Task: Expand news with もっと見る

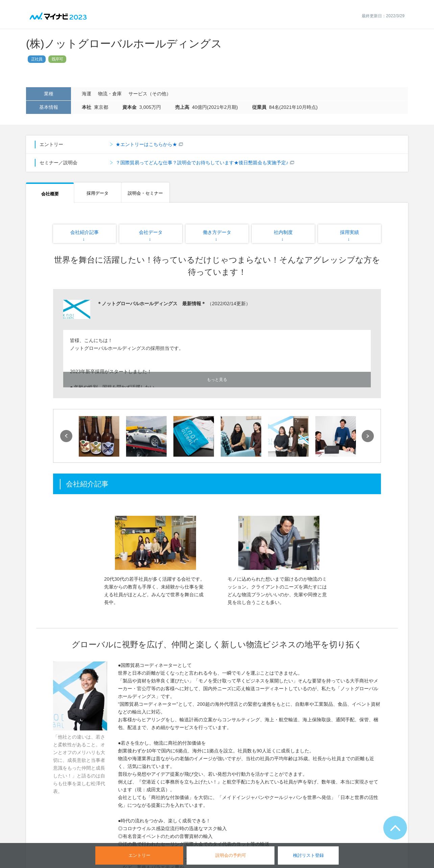Action: tap(217, 380)
